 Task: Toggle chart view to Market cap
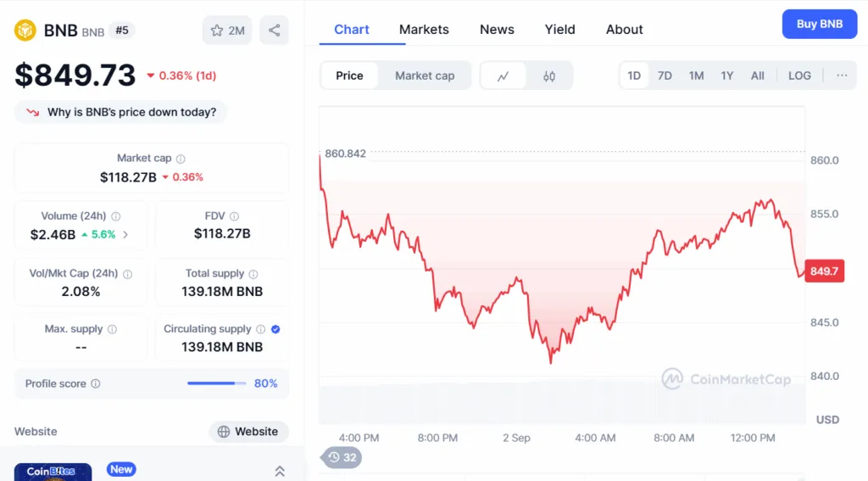[x=425, y=76]
